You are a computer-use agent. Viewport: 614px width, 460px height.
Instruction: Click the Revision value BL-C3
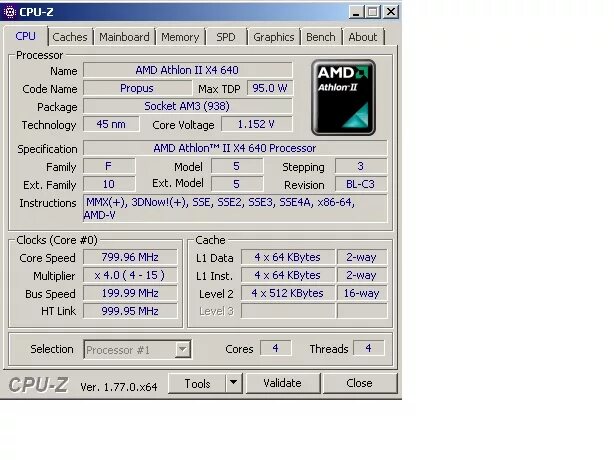[361, 184]
